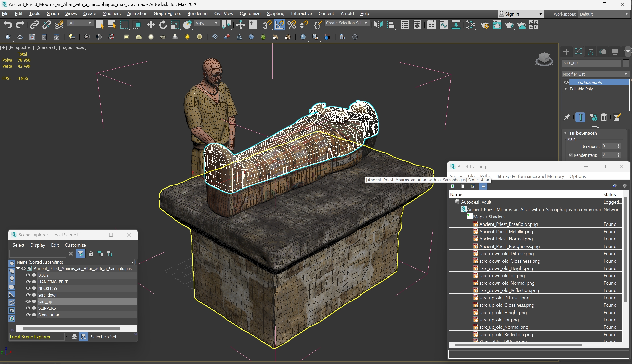Toggle the Render Iters checkbox

click(x=571, y=155)
